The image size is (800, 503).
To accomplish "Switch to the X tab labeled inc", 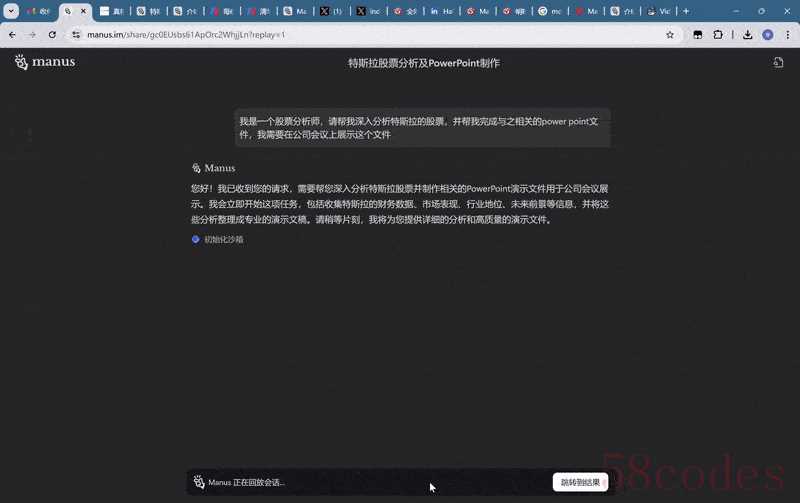I will point(368,11).
